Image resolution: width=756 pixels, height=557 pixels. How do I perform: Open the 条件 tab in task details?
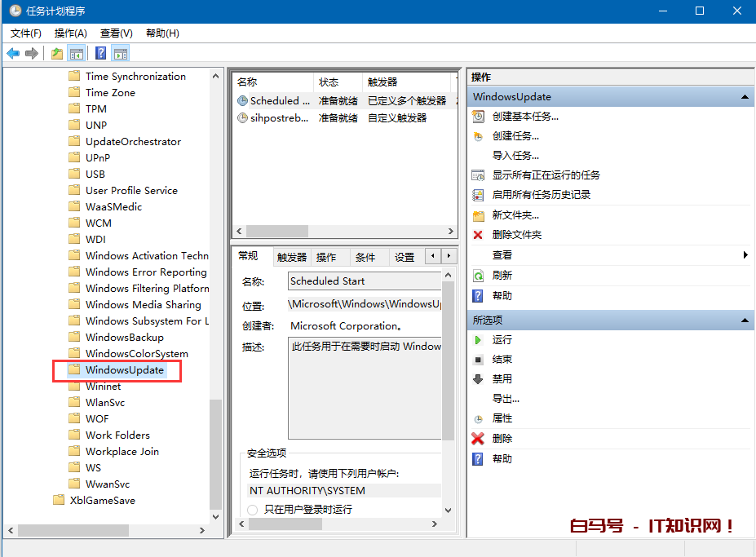(x=365, y=257)
